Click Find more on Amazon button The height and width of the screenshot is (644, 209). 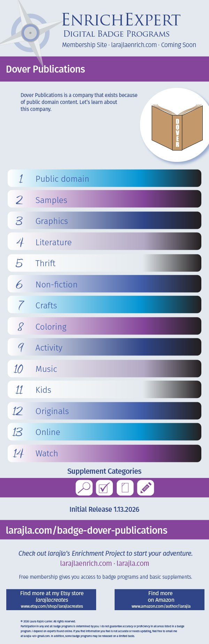point(160,600)
